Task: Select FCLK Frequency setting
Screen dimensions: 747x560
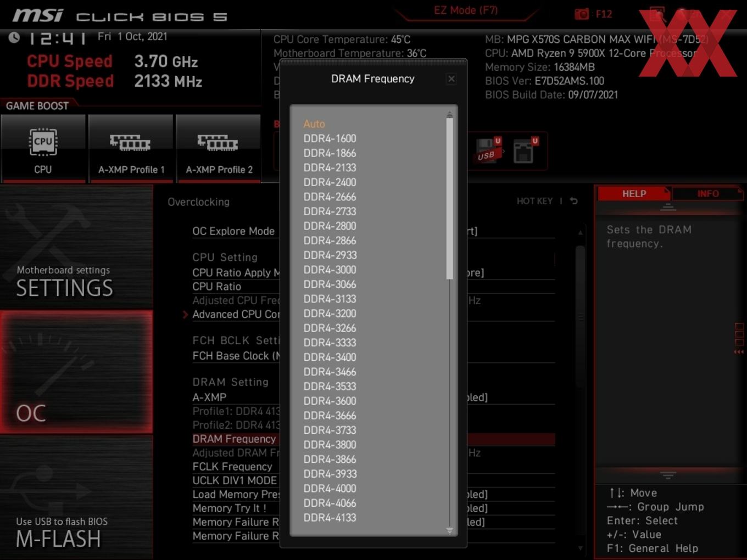Action: 232,467
